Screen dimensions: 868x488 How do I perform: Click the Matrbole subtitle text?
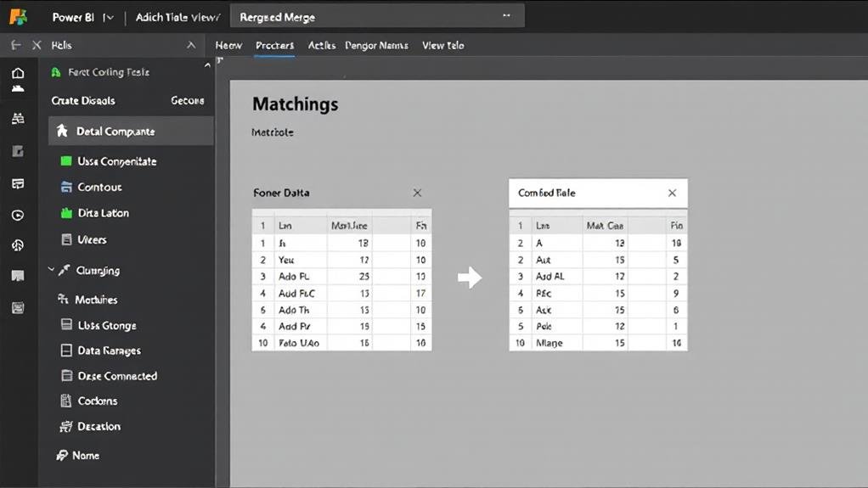pos(273,132)
